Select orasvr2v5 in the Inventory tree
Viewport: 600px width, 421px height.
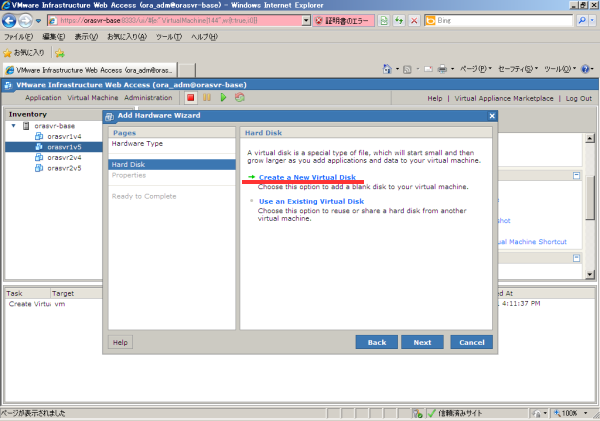64,168
